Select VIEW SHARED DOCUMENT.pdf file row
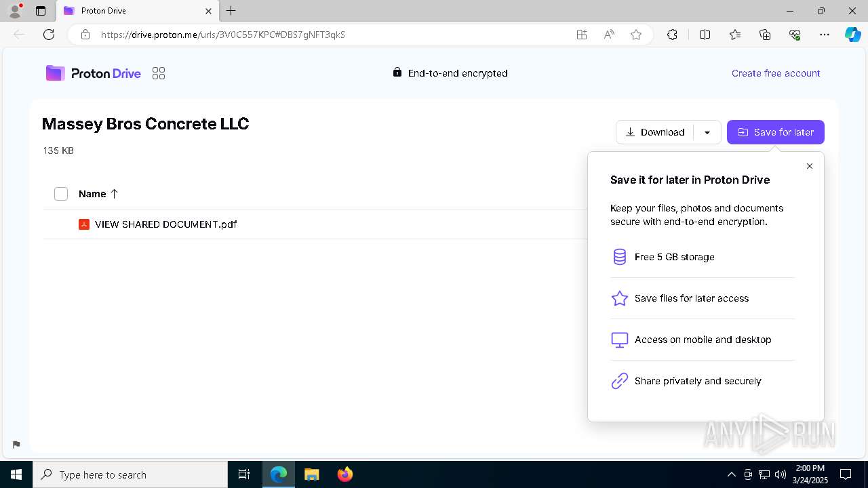The height and width of the screenshot is (488, 868). coord(315,224)
